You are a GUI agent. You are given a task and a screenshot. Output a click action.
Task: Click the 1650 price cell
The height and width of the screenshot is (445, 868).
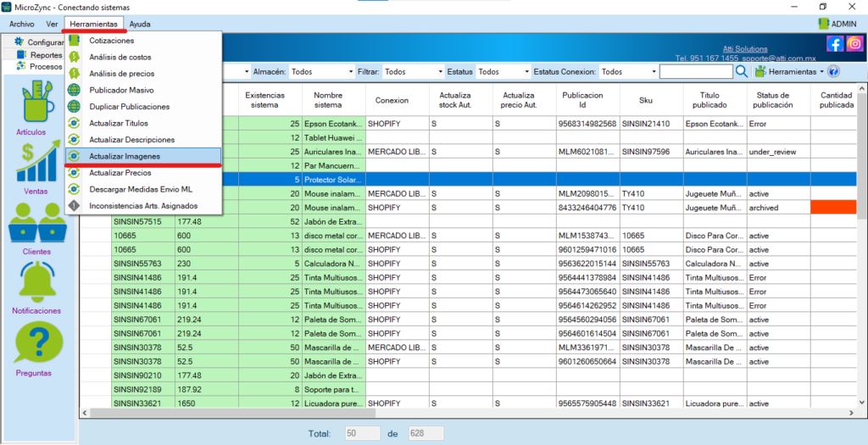(207, 403)
